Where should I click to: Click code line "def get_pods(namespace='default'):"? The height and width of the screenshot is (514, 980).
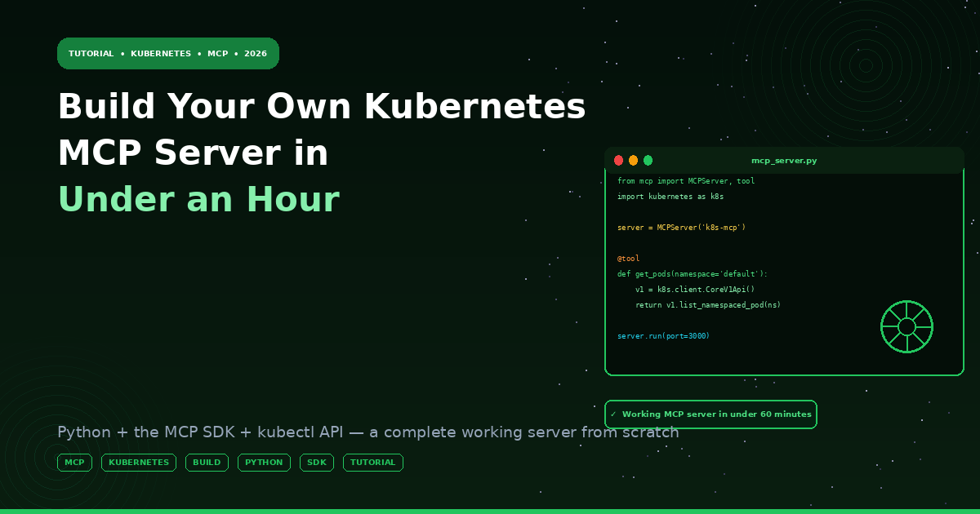[693, 274]
